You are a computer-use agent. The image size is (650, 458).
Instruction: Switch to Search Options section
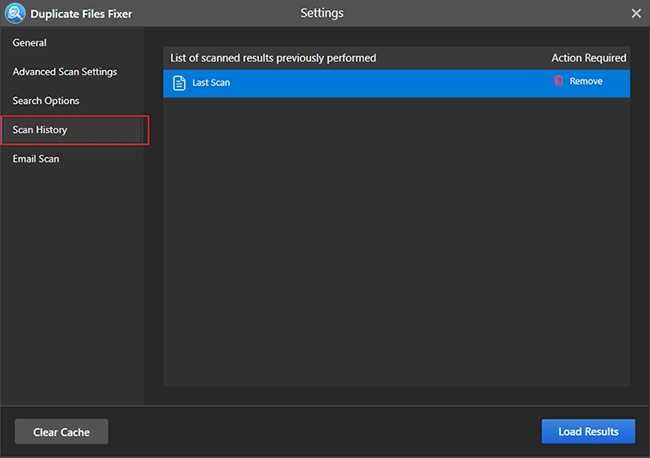pyautogui.click(x=46, y=101)
